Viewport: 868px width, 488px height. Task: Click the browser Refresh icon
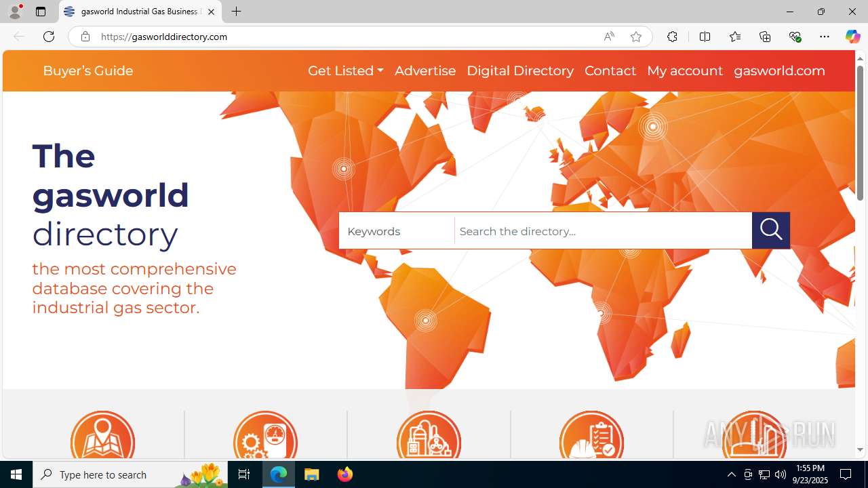point(49,37)
